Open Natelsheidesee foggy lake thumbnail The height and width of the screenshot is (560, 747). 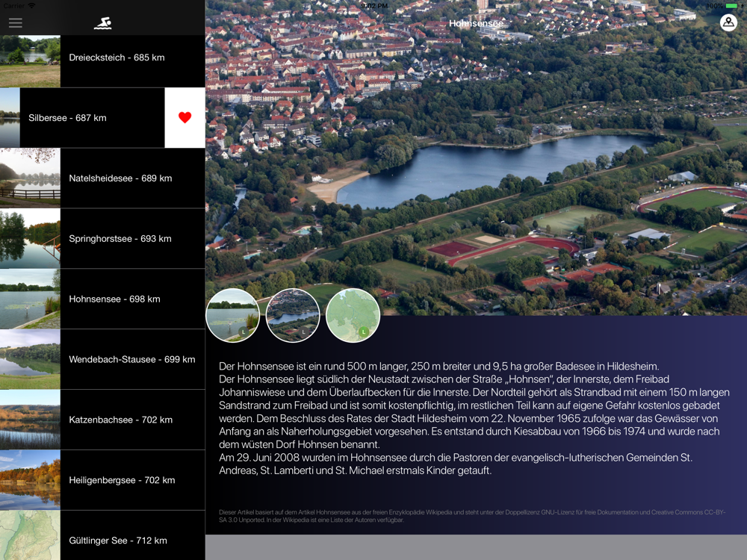(30, 178)
